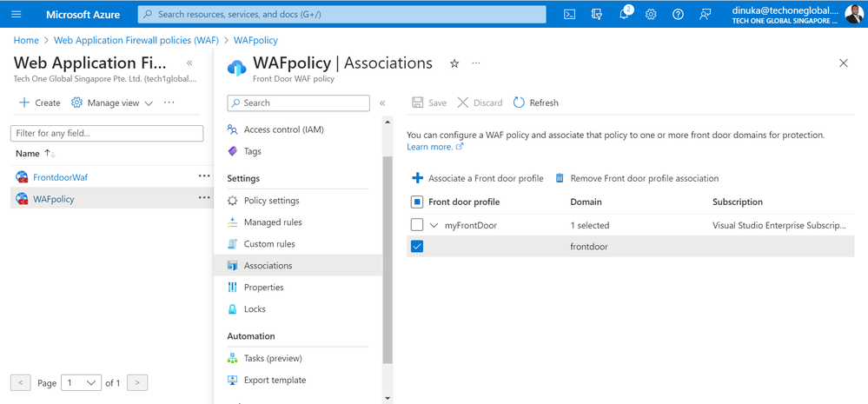
Task: Click the resource menu scrollbar up arrow
Action: [x=387, y=122]
